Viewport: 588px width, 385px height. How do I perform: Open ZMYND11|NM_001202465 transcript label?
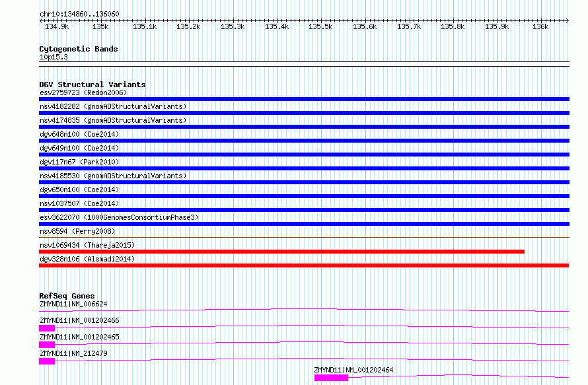(x=79, y=337)
